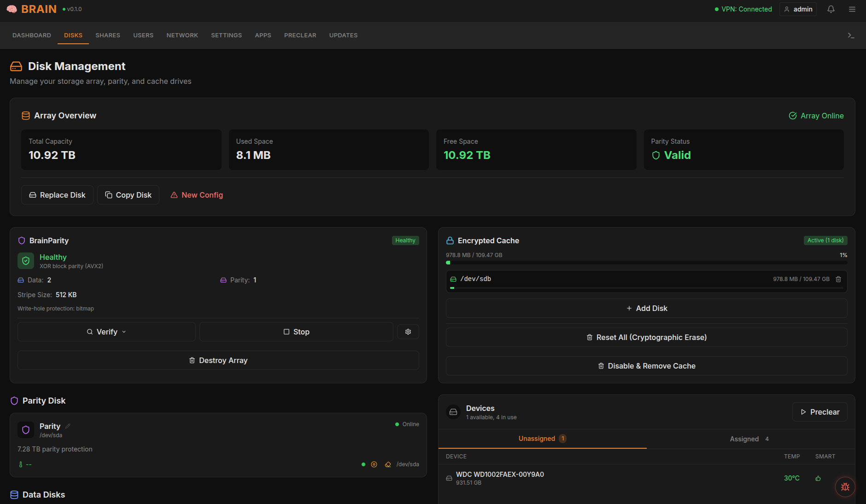Screen dimensions: 866x504
Task: Go to the Preclear nav tab
Action: click(300, 35)
